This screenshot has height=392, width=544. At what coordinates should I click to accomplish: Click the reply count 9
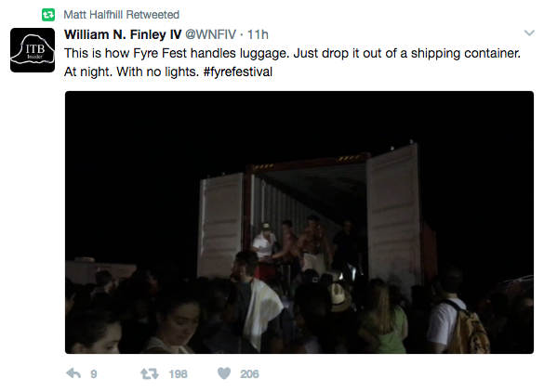click(94, 374)
